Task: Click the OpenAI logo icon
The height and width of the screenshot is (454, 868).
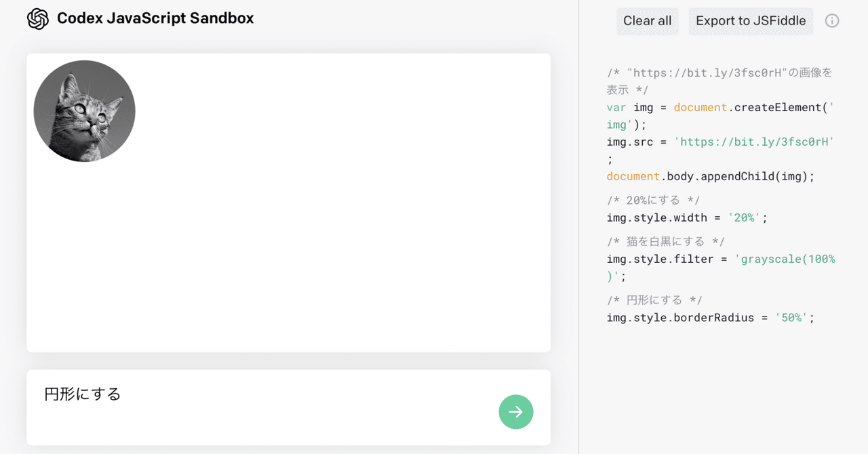Action: click(x=37, y=18)
